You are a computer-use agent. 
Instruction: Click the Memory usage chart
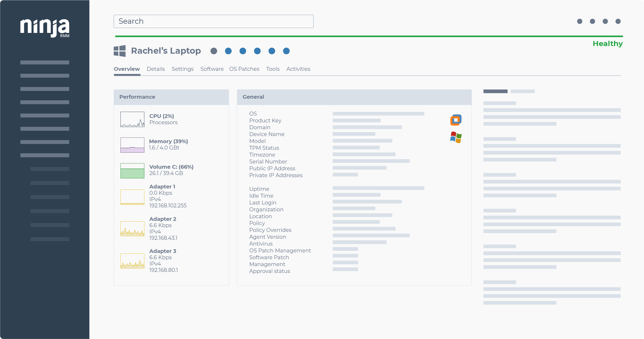(x=132, y=144)
